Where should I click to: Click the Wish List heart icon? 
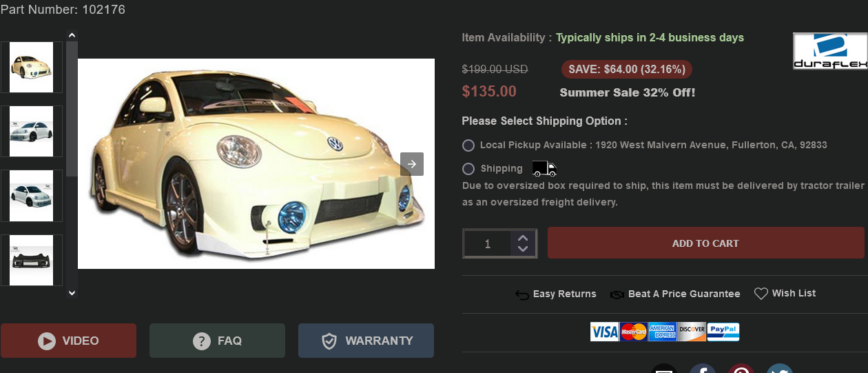761,294
